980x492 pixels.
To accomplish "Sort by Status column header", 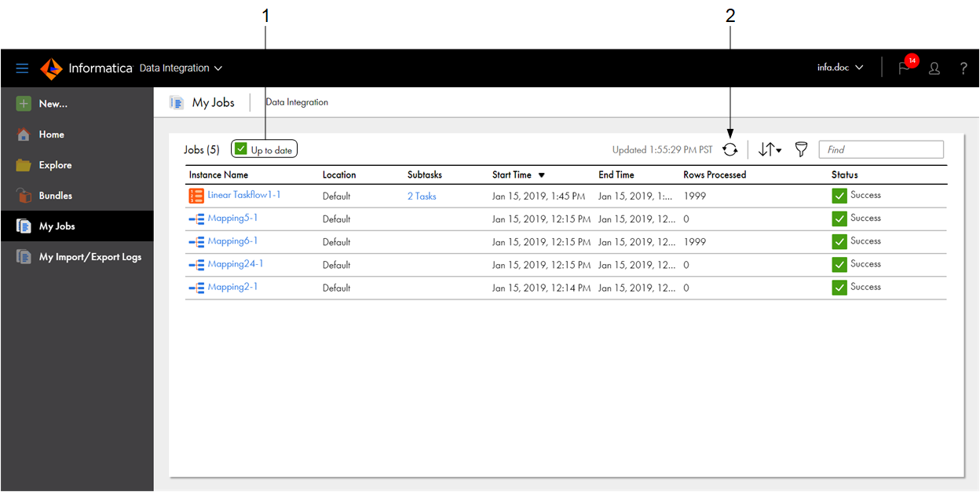I will pos(845,175).
